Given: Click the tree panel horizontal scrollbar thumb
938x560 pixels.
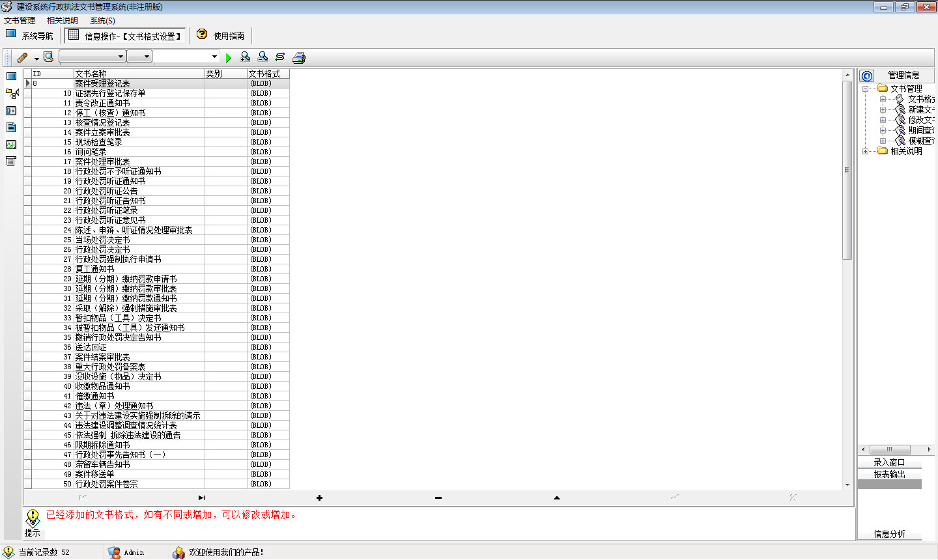Looking at the screenshot, I should coord(889,449).
